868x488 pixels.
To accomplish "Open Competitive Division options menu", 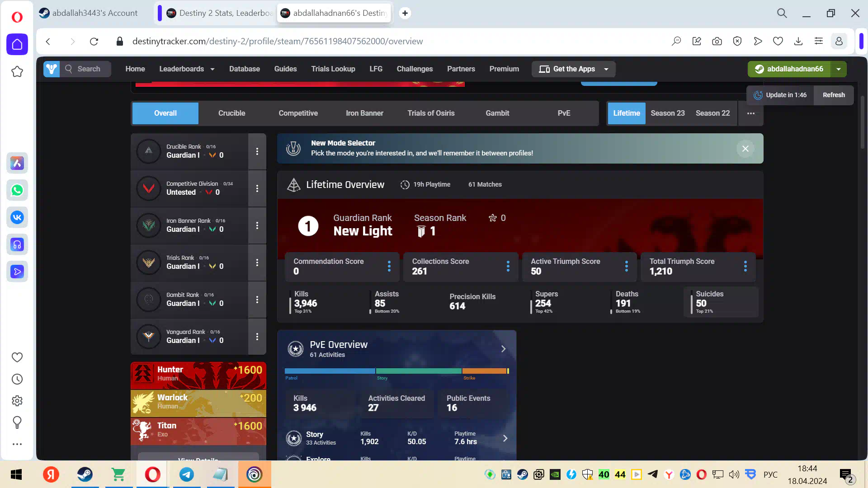I will coord(257,188).
